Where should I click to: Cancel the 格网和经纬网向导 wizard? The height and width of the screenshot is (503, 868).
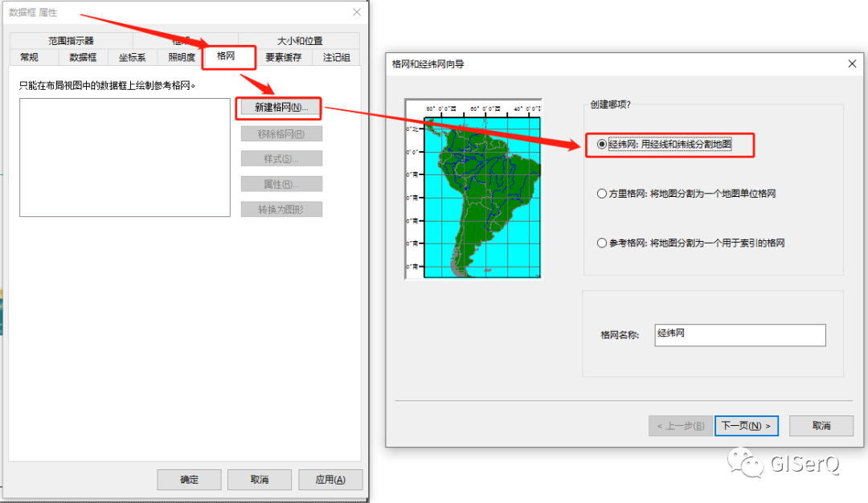821,426
